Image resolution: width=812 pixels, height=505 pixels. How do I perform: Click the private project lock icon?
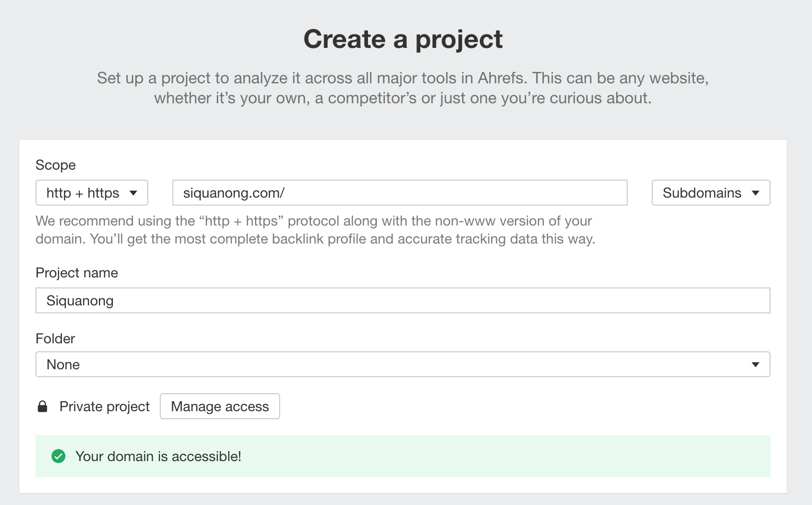[43, 406]
